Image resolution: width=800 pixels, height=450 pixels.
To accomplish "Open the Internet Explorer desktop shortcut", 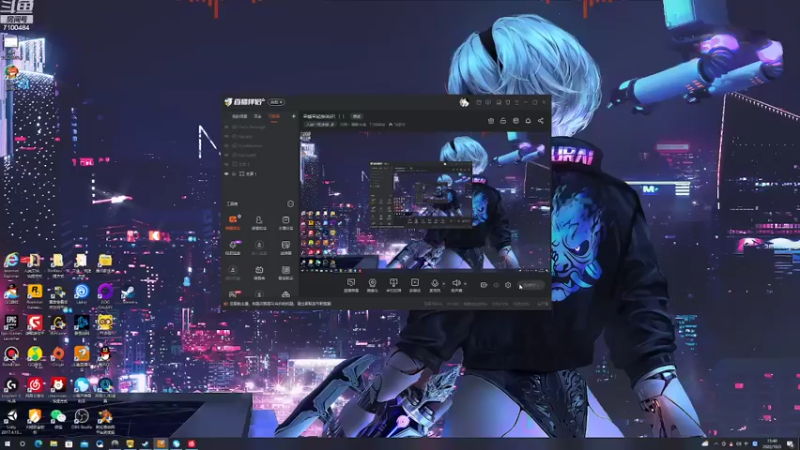I will pyautogui.click(x=11, y=264).
